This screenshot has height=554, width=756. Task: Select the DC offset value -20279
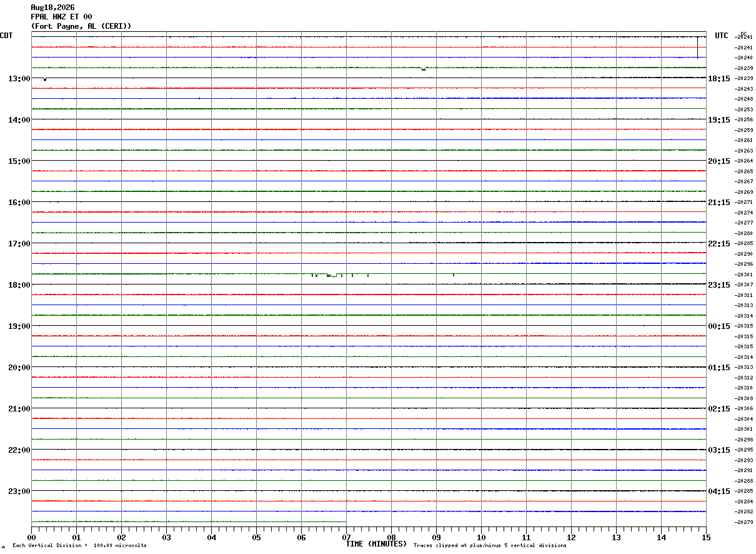click(744, 522)
